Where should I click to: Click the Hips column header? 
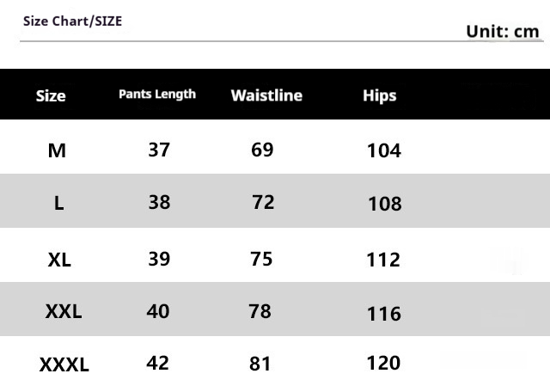coord(380,95)
